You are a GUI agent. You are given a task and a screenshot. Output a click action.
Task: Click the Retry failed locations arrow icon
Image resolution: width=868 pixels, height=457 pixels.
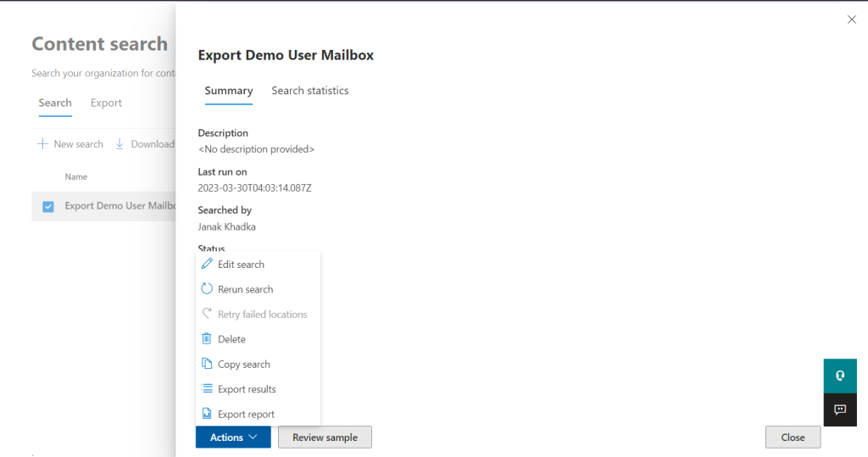pos(207,314)
